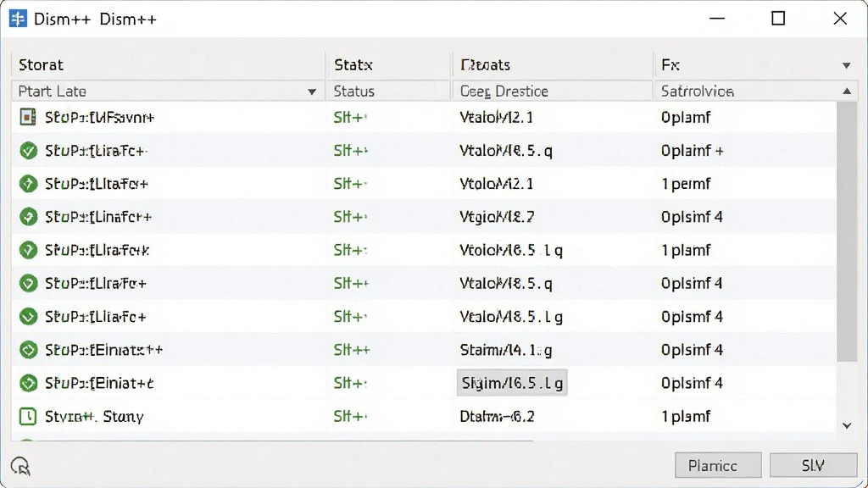Click the clock icon beside Stvra+. Stany
868x488 pixels.
click(28, 416)
